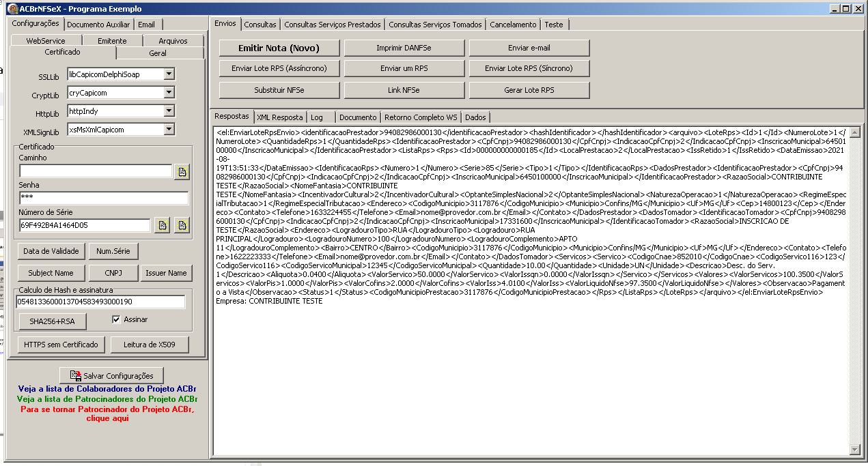Click the Número de Série input field
The image size is (868, 466).
85,225
